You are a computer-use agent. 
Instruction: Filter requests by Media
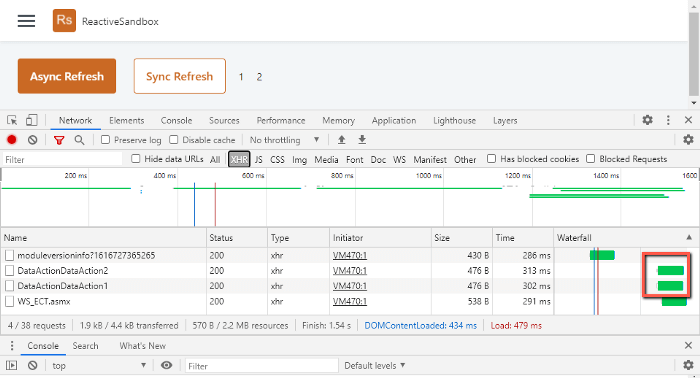[x=326, y=159]
